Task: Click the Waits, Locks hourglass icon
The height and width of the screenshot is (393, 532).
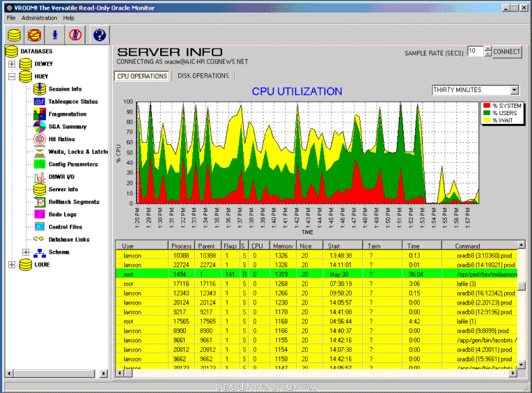Action: [x=40, y=152]
